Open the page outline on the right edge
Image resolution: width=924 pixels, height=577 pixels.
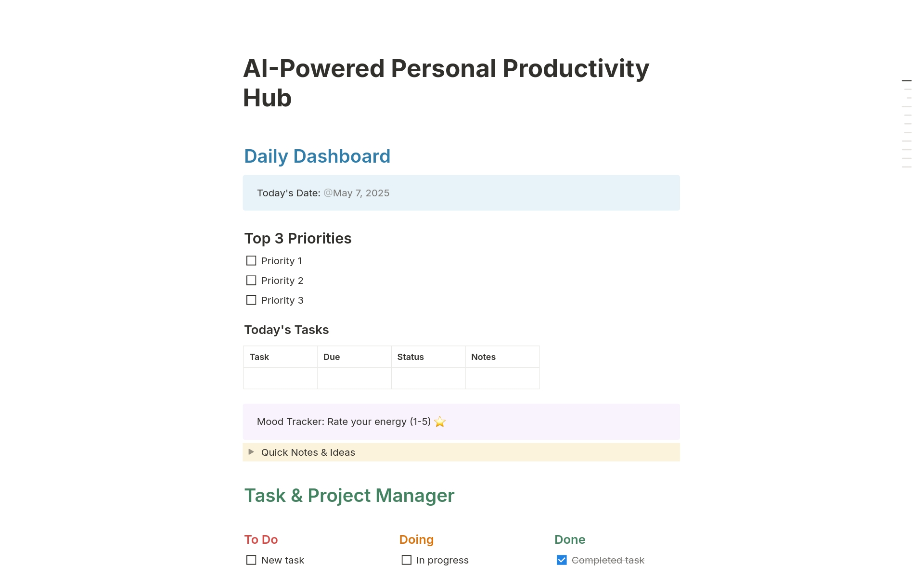907,80
